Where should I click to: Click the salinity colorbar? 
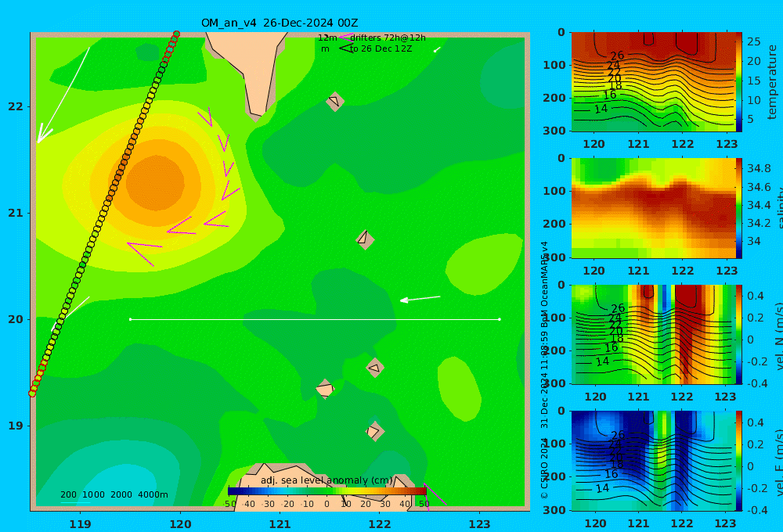point(739,208)
